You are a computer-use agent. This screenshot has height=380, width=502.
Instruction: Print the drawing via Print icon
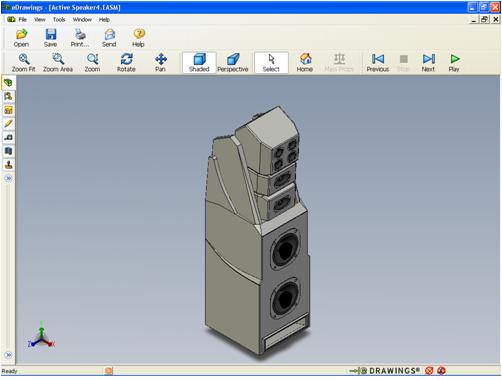click(80, 38)
